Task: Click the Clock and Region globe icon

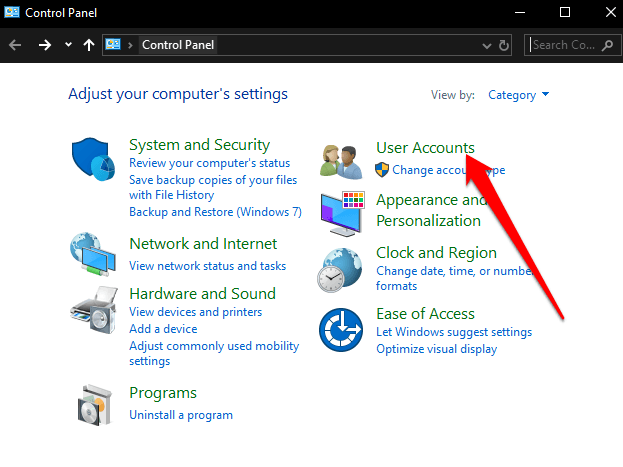Action: 341,268
